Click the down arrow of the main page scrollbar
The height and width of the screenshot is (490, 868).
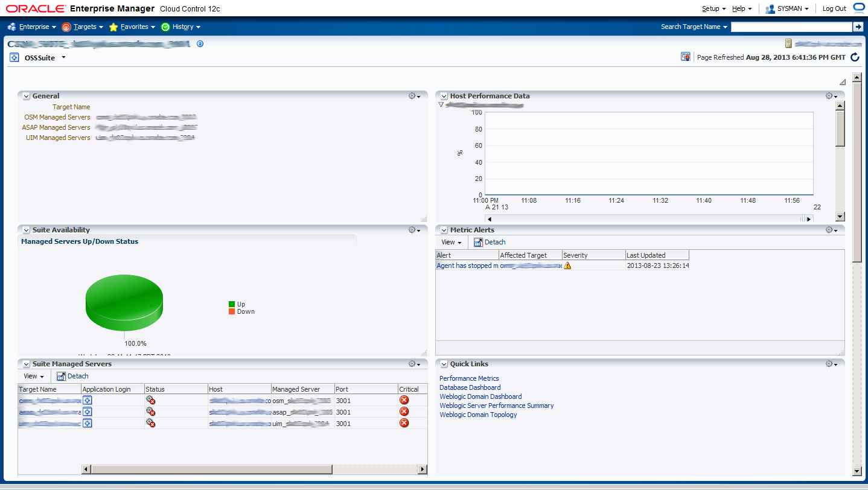point(857,471)
